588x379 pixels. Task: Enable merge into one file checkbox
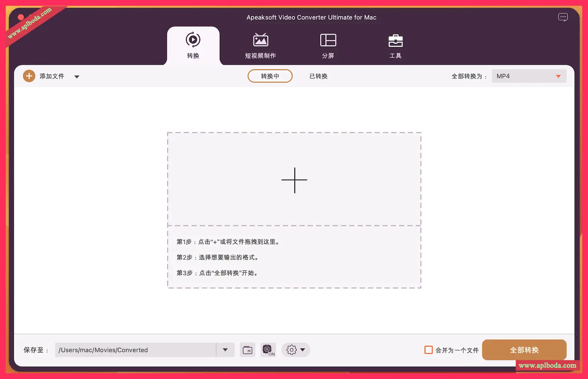429,350
